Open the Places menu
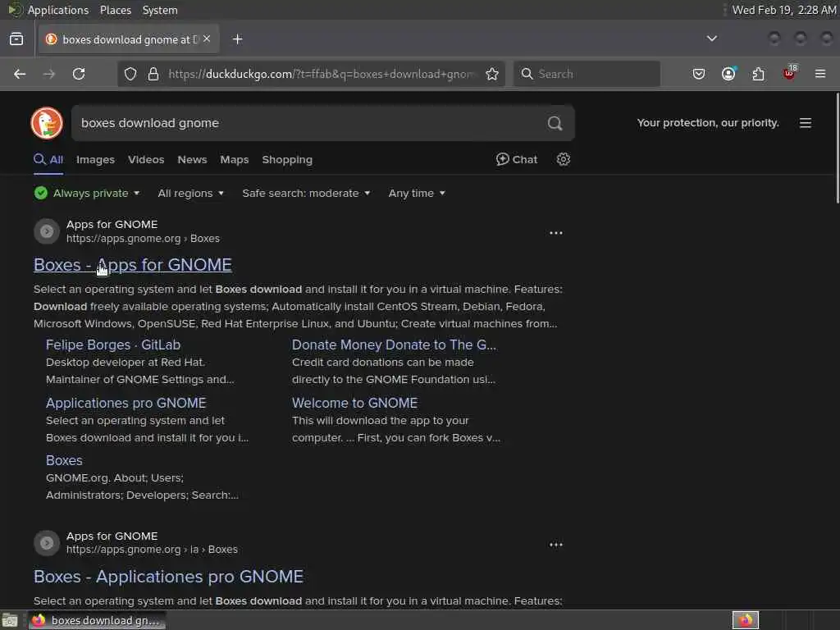The height and width of the screenshot is (630, 840). coord(115,10)
